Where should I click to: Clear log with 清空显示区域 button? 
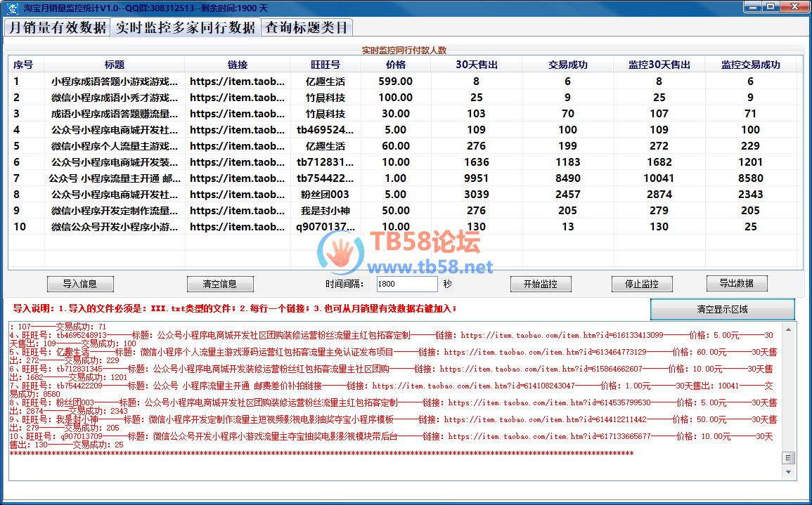(723, 310)
